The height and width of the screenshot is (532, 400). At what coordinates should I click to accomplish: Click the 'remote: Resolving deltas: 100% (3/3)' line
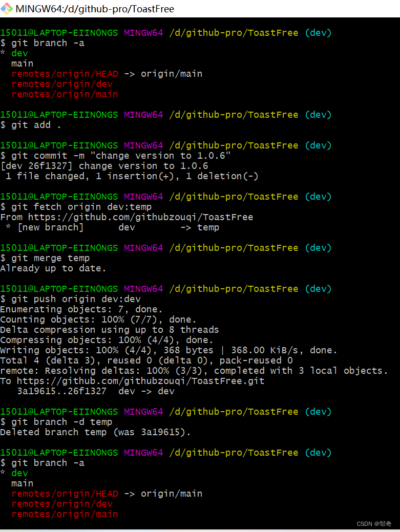pos(194,371)
